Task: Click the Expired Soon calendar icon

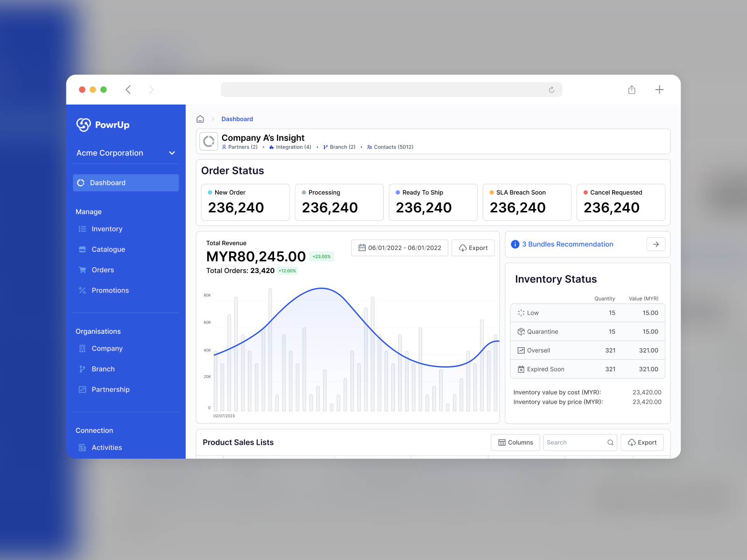Action: (521, 369)
